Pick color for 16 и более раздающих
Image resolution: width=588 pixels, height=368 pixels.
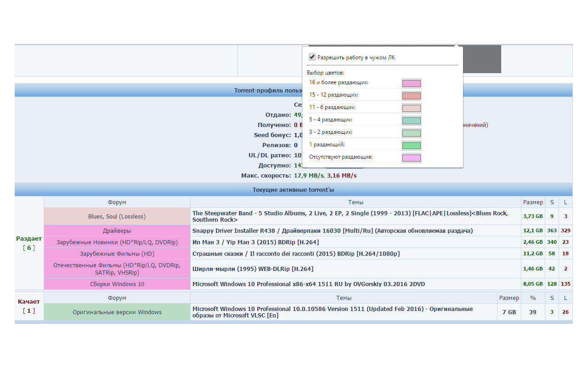click(x=411, y=83)
